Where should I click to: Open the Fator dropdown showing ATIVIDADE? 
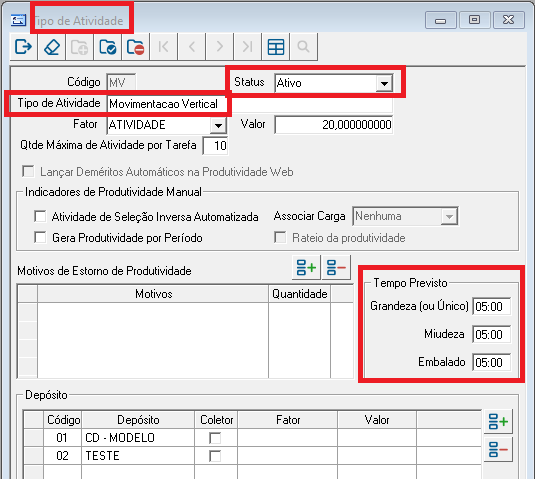[x=218, y=125]
